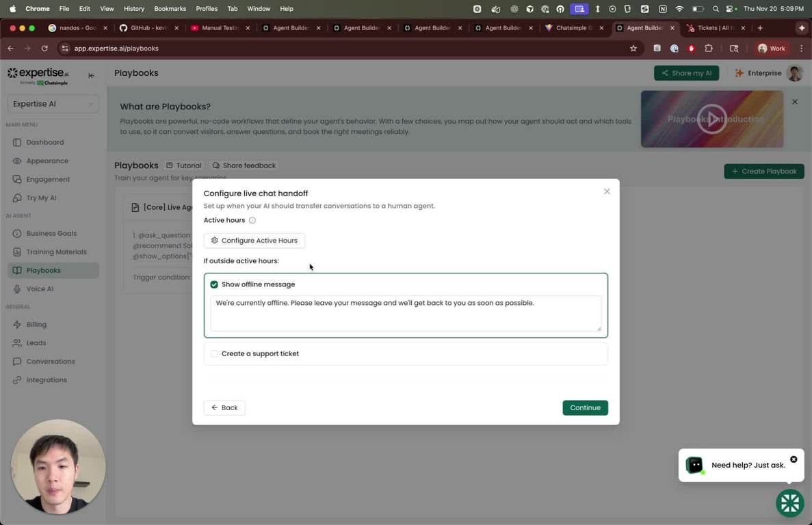This screenshot has width=812, height=525.
Task: Play the Playbooks Introduction video
Action: click(711, 119)
